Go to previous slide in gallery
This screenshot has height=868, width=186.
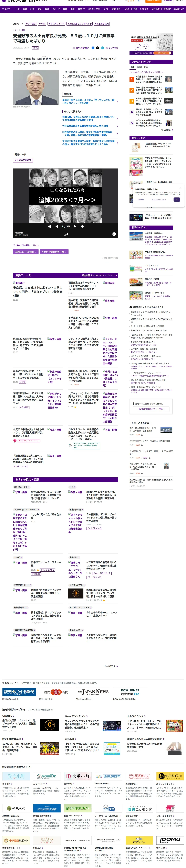(x=56, y=226)
